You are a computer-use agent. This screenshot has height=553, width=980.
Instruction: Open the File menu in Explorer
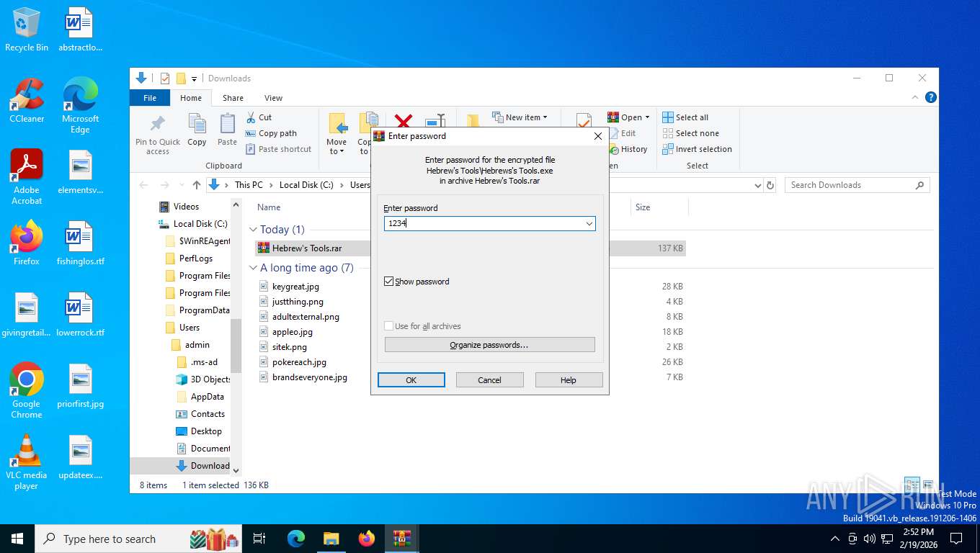tap(150, 98)
